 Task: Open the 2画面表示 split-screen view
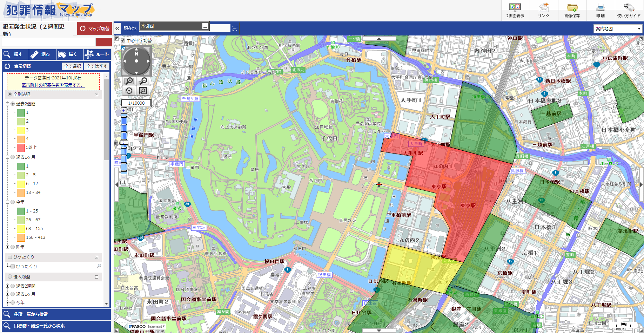[x=515, y=10]
